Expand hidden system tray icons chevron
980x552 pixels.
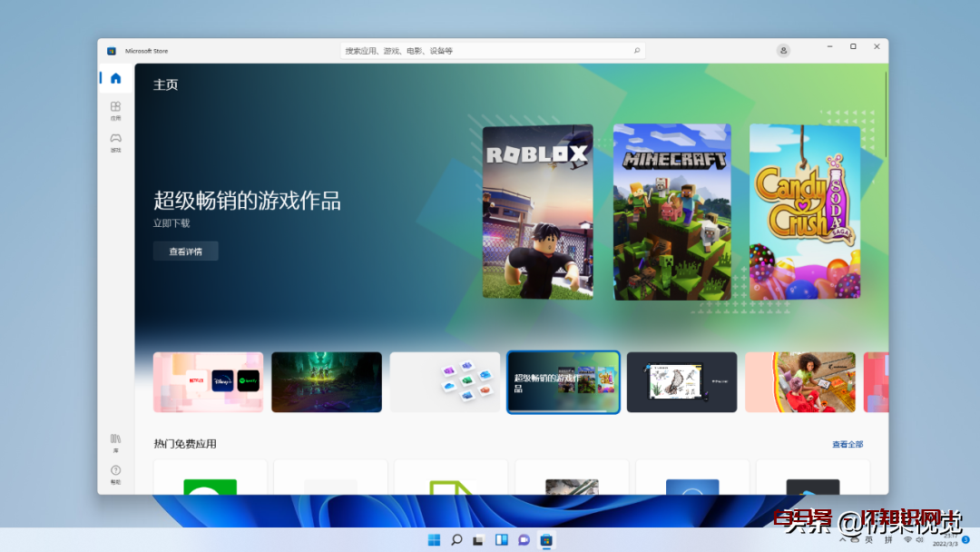(x=844, y=540)
